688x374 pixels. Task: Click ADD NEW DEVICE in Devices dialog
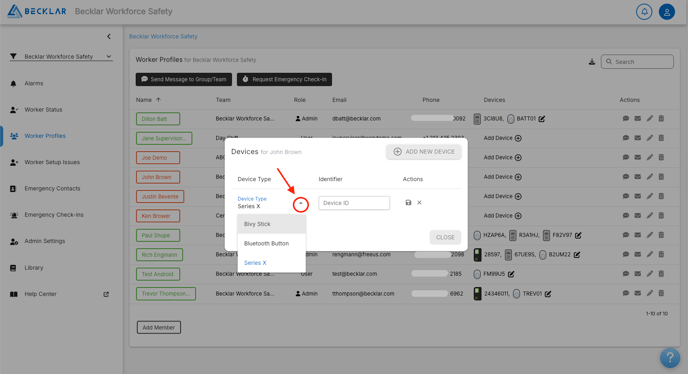pos(424,151)
